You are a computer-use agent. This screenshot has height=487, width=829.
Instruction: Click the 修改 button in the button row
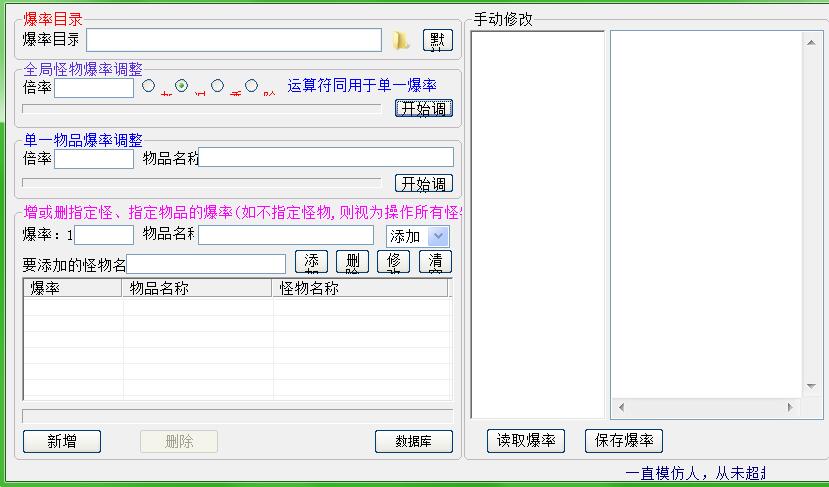pyautogui.click(x=393, y=262)
